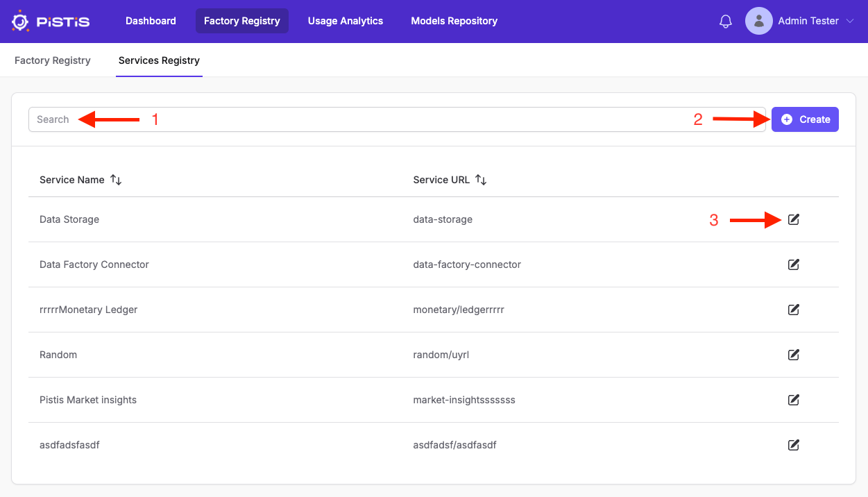Viewport: 868px width, 497px height.
Task: Edit the Pistis Market insights service
Action: tap(794, 400)
